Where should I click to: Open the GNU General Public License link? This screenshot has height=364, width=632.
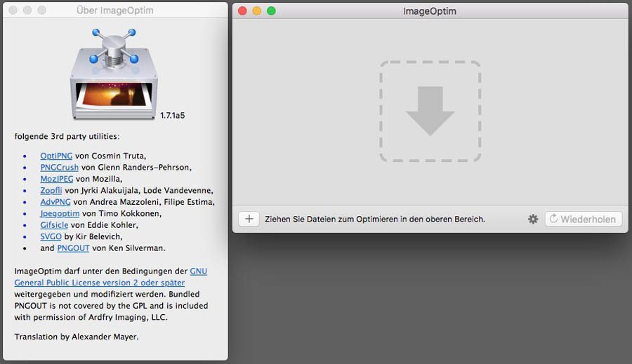point(110,277)
